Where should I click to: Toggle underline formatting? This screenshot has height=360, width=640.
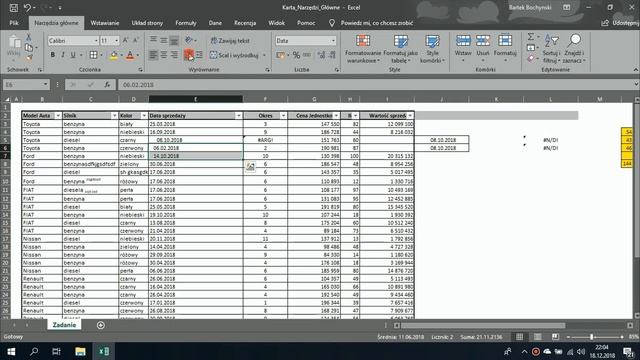coord(73,55)
